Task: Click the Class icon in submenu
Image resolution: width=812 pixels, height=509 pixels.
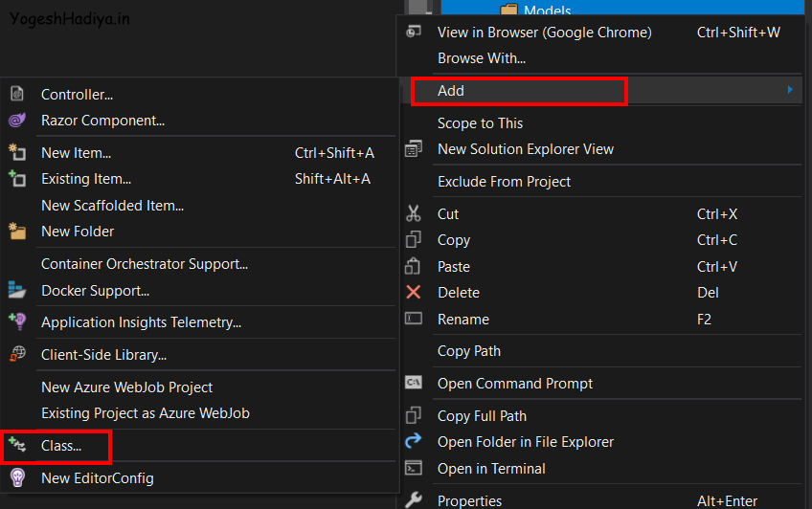Action: [x=16, y=445]
